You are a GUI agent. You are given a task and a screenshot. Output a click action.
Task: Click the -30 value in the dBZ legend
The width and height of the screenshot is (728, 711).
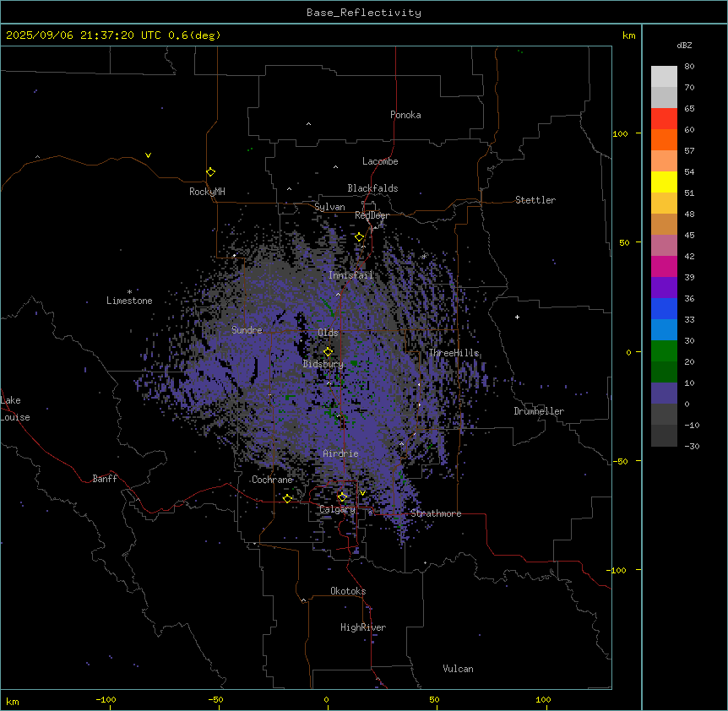(x=692, y=446)
